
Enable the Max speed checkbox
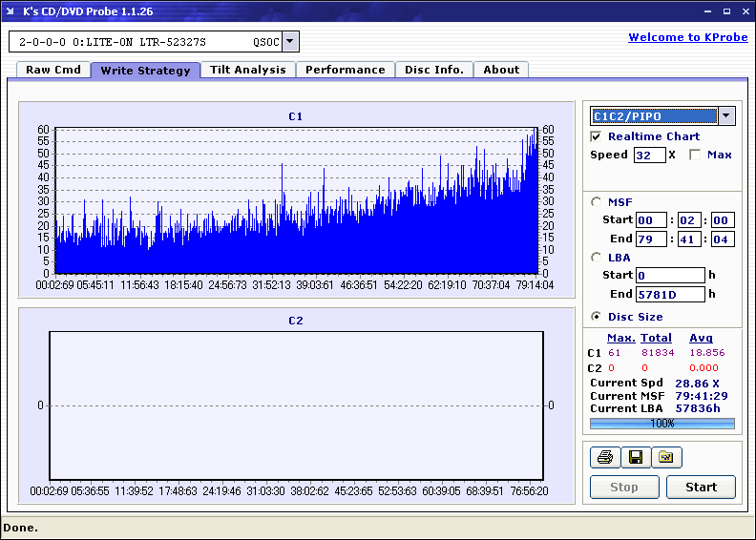tap(694, 155)
